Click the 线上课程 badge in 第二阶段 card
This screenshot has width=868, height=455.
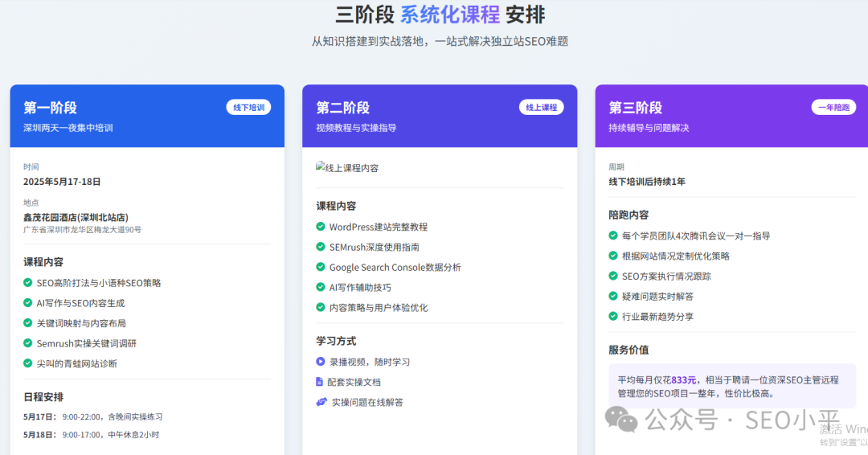click(x=542, y=108)
